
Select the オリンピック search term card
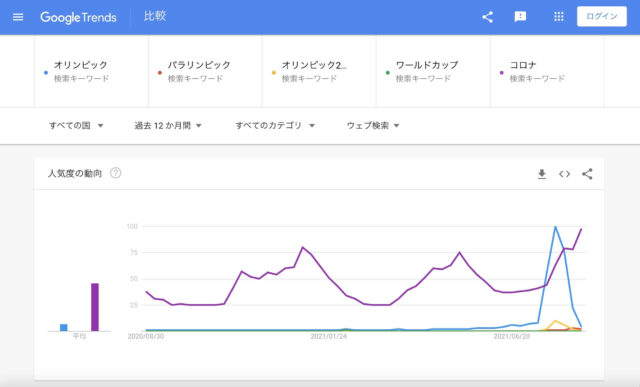click(x=91, y=71)
